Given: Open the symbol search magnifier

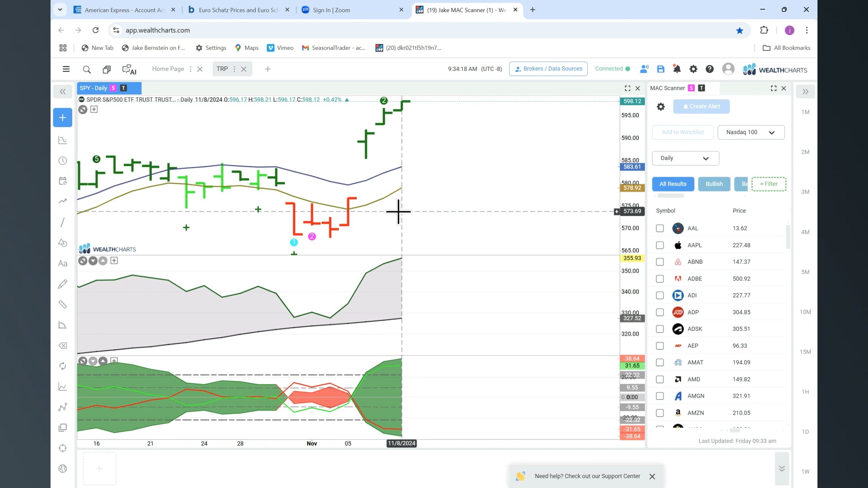Looking at the screenshot, I should [87, 69].
